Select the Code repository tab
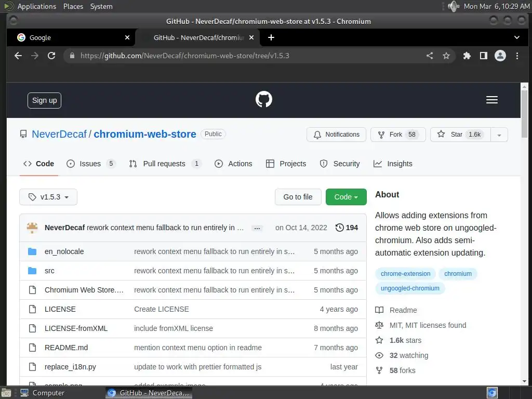The width and height of the screenshot is (532, 399). coord(38,164)
